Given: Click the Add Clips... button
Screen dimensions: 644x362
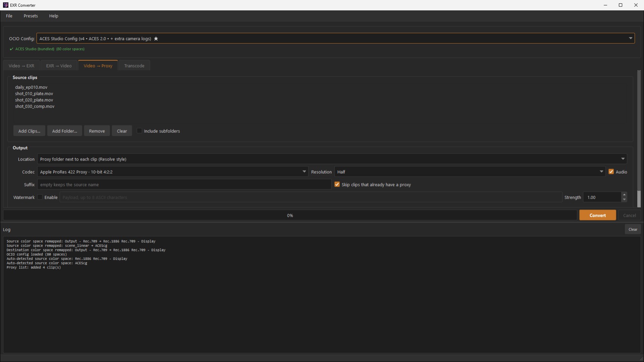Looking at the screenshot, I should (x=29, y=131).
